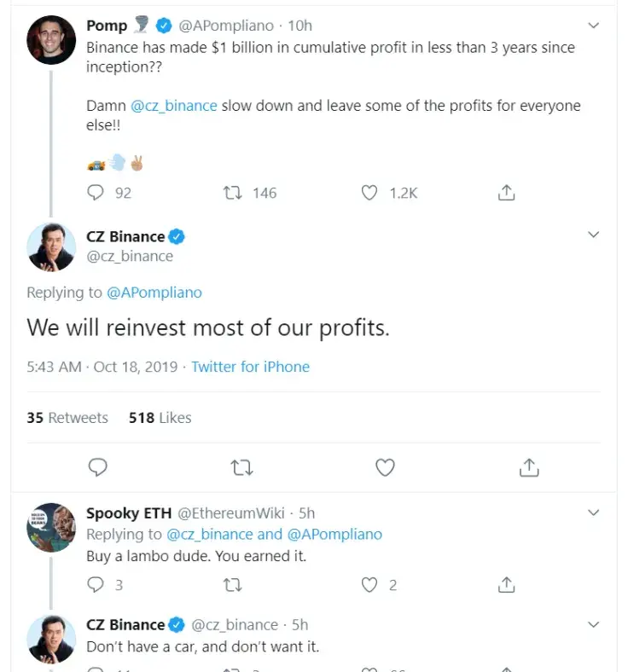Screen dimensions: 628x672
Task: View the 518 Likes list
Action: 160,417
